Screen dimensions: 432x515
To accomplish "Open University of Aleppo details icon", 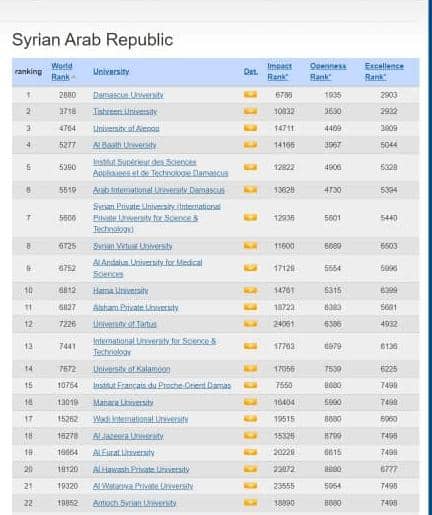I will click(x=250, y=128).
